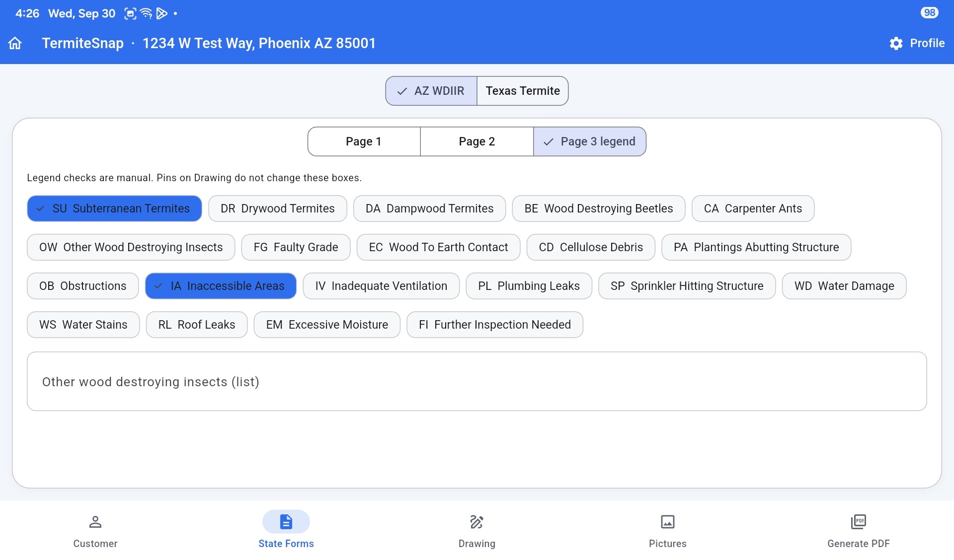Uncheck IA Inaccessible Areas chip
Image resolution: width=954 pixels, height=560 pixels.
[221, 286]
